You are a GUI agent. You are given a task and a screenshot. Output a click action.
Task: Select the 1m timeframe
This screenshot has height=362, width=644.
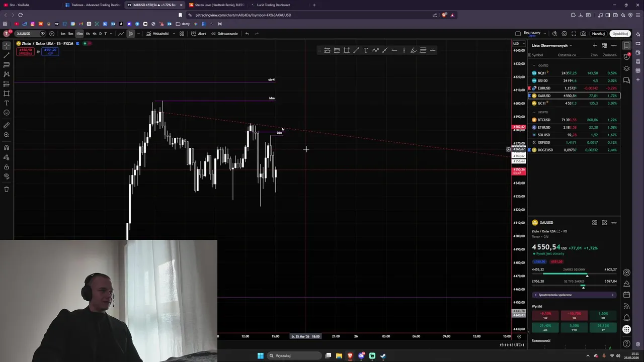coord(63,34)
